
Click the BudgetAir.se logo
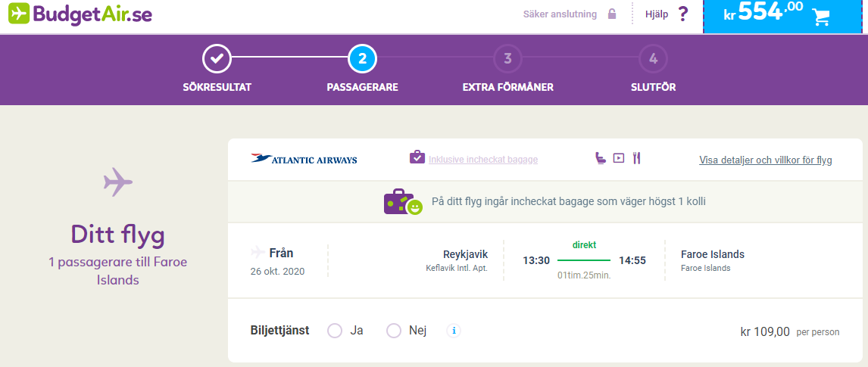[80, 14]
